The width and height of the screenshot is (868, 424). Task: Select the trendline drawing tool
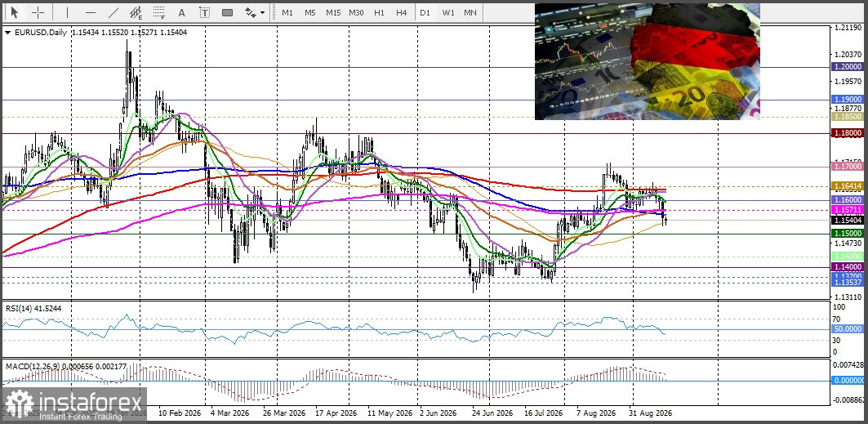[114, 12]
